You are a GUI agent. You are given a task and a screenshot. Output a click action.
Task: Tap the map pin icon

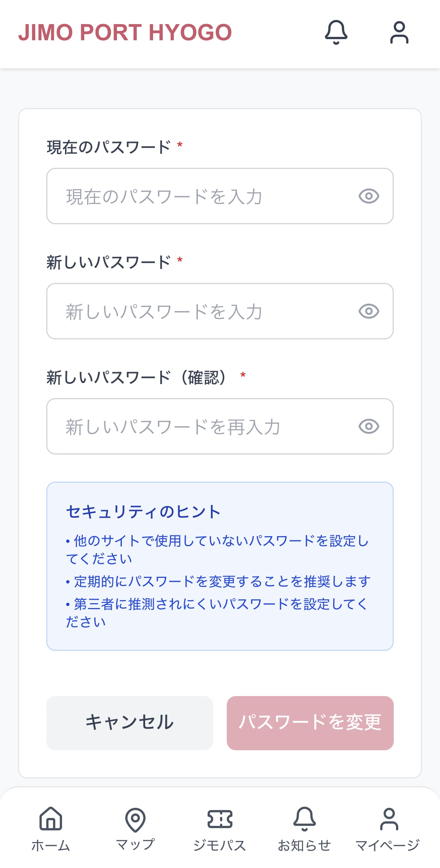pyautogui.click(x=135, y=819)
